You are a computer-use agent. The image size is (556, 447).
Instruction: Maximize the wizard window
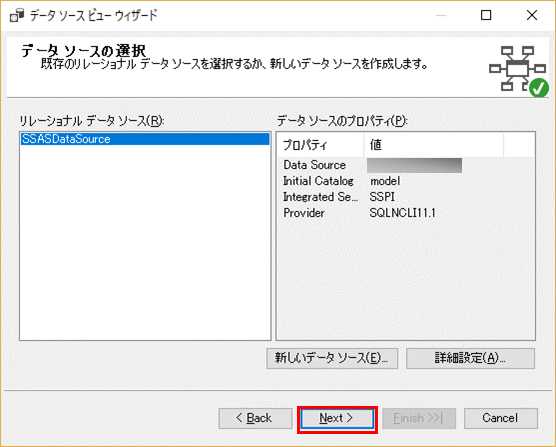coord(486,15)
